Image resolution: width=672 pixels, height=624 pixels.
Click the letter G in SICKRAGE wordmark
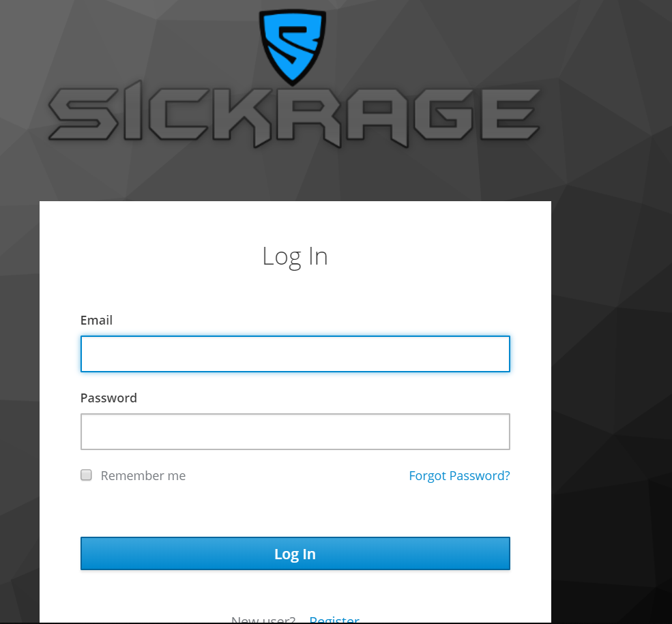(444, 115)
